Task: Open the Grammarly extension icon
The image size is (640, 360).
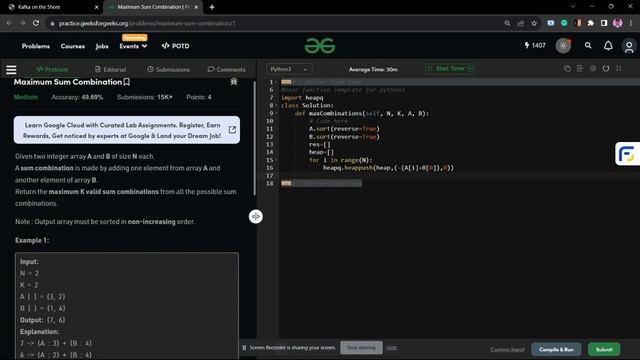Action: point(564,23)
